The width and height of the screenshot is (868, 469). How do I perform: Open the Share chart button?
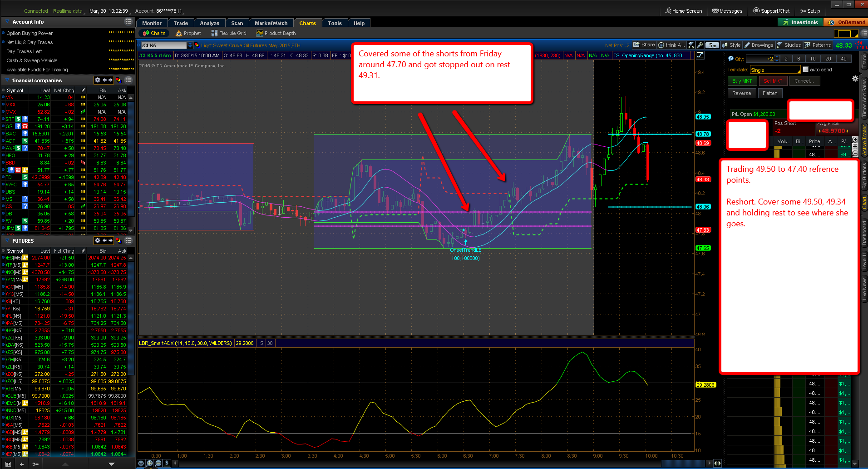point(644,45)
